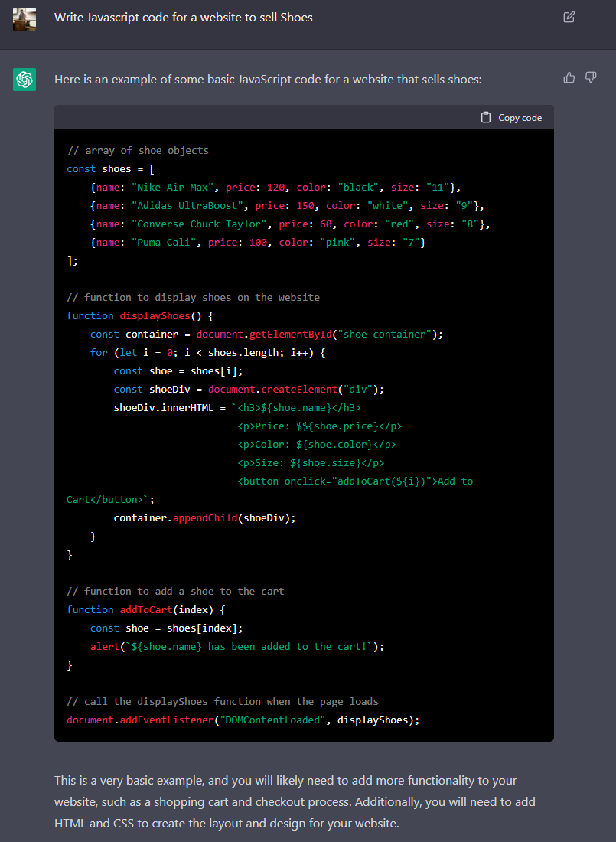
Task: Click "shoeDiv.innerHTML" in the code
Action: pyautogui.click(x=164, y=407)
